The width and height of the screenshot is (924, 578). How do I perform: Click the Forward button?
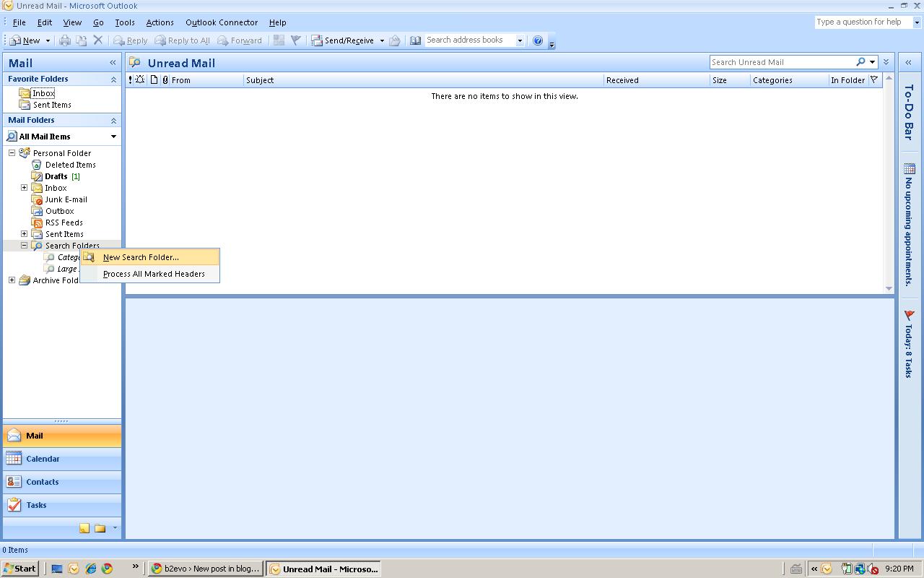click(240, 40)
